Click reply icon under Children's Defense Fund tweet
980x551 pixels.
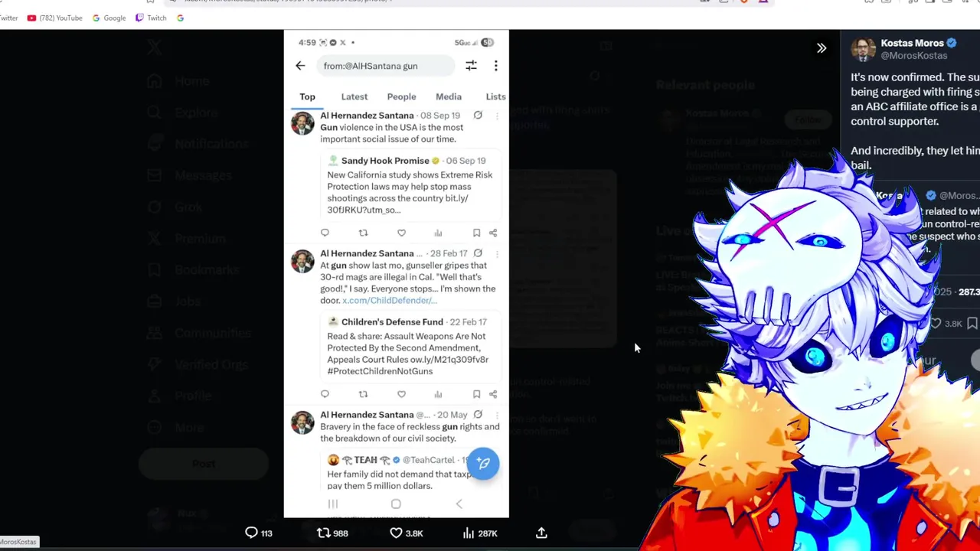[x=325, y=394]
